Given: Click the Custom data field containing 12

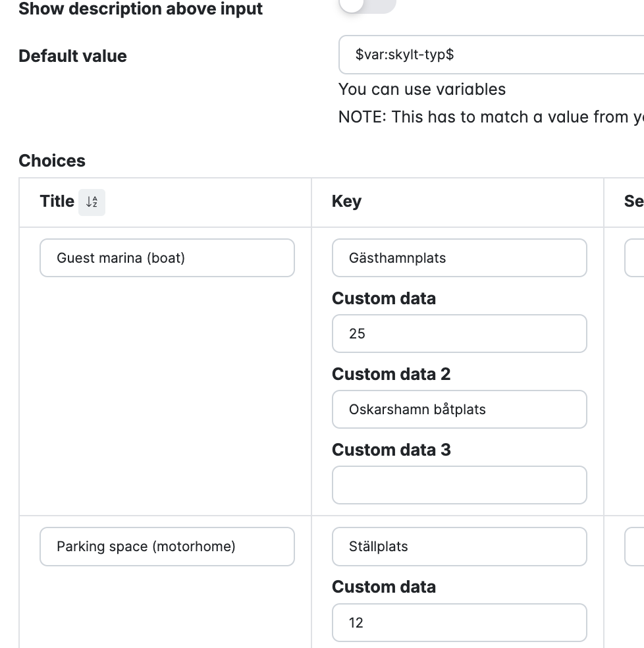Looking at the screenshot, I should 459,623.
